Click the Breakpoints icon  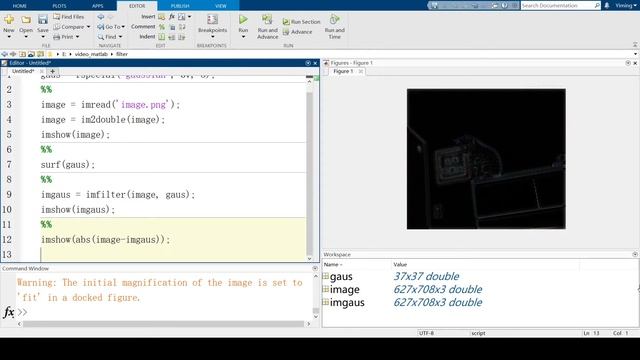[212, 20]
